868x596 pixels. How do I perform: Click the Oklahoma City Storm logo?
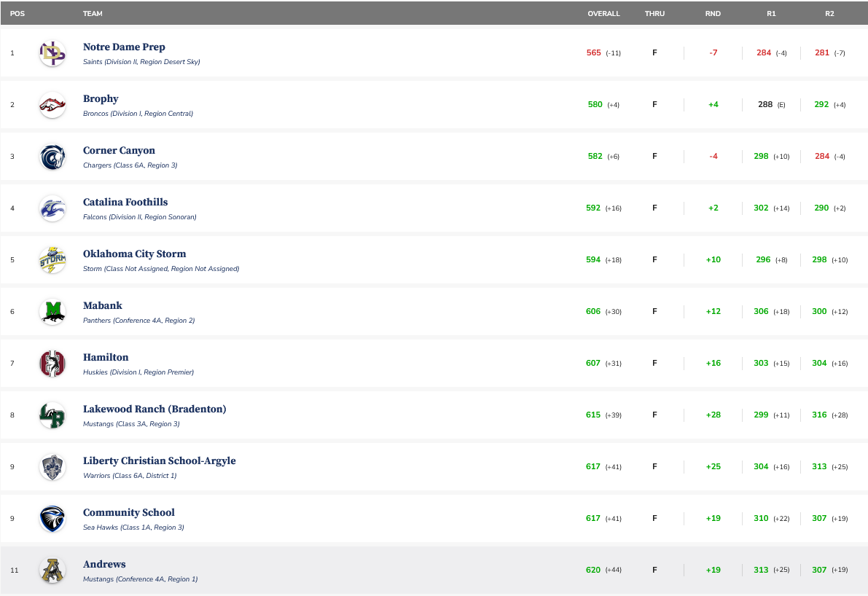[x=52, y=260]
